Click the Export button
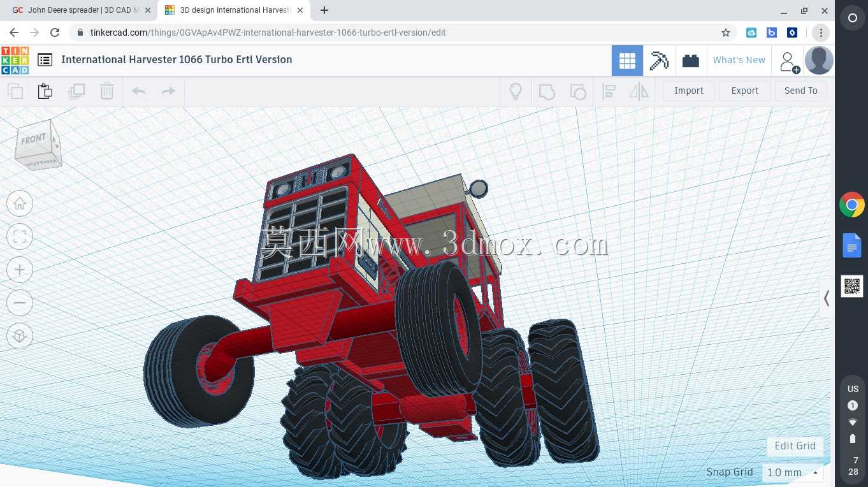The height and width of the screenshot is (487, 868). (744, 91)
